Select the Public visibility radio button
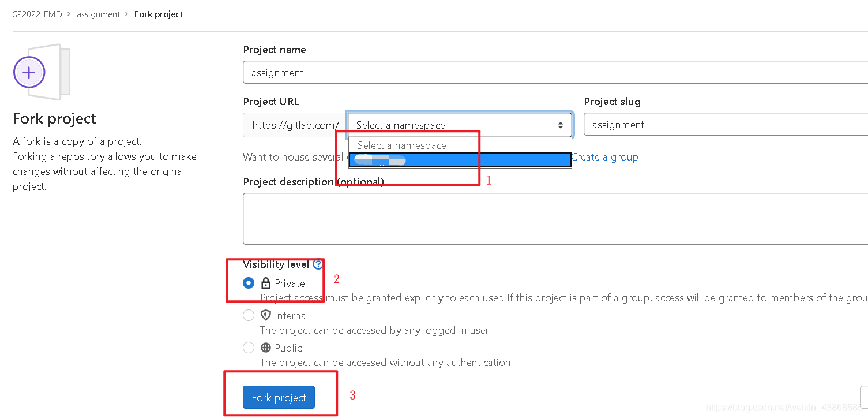This screenshot has width=868, height=418. (249, 348)
